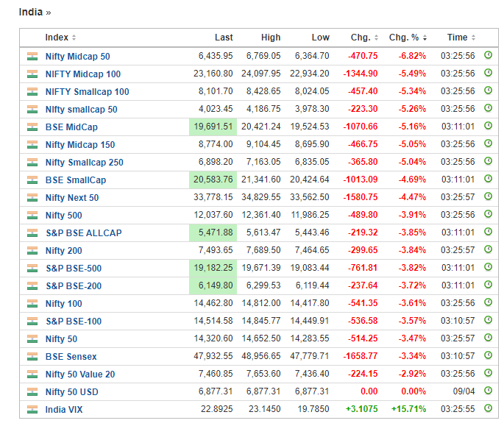Open Nifty 200 index link
The height and width of the screenshot is (426, 504).
[x=63, y=250]
